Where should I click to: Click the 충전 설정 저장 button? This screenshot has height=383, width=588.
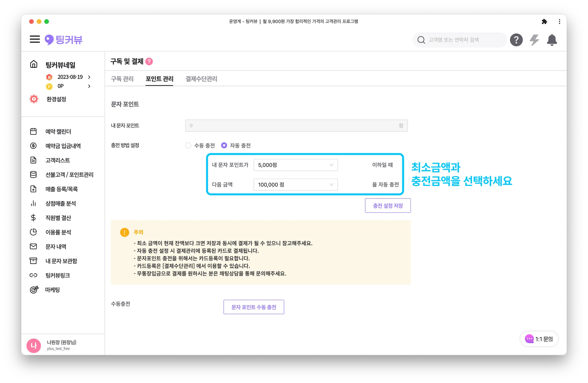(388, 206)
